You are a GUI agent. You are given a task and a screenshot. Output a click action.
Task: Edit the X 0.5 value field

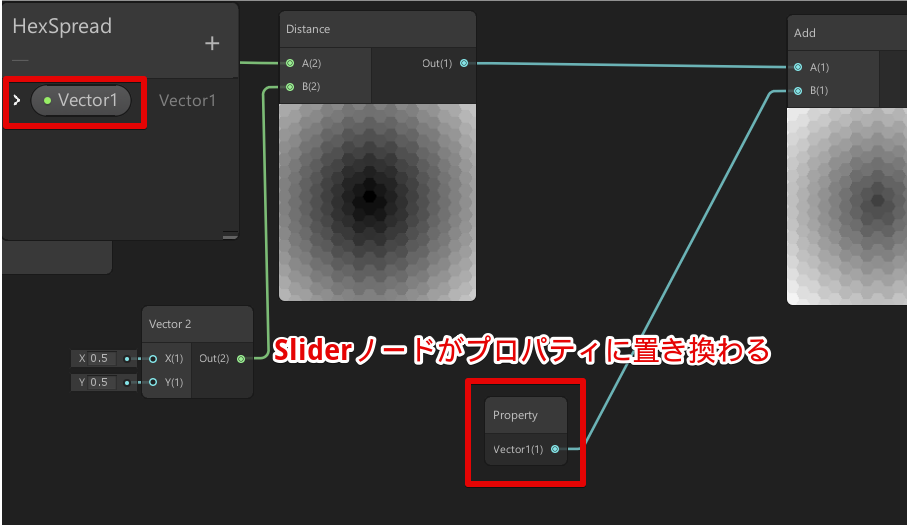tap(102, 358)
